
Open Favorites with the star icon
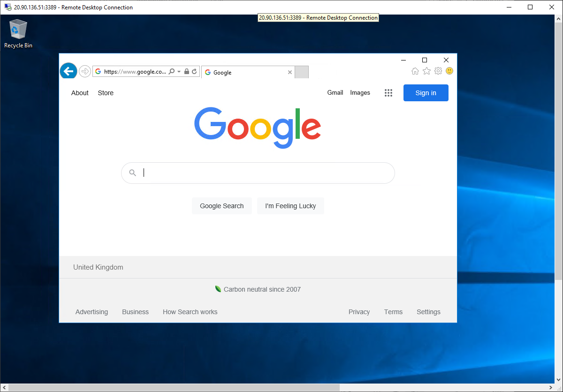[x=426, y=71]
